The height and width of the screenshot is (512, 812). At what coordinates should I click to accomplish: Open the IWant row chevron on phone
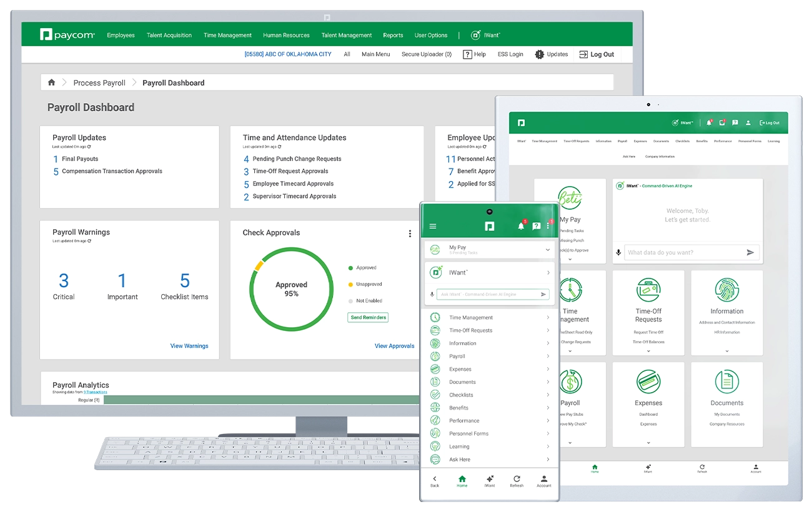548,273
